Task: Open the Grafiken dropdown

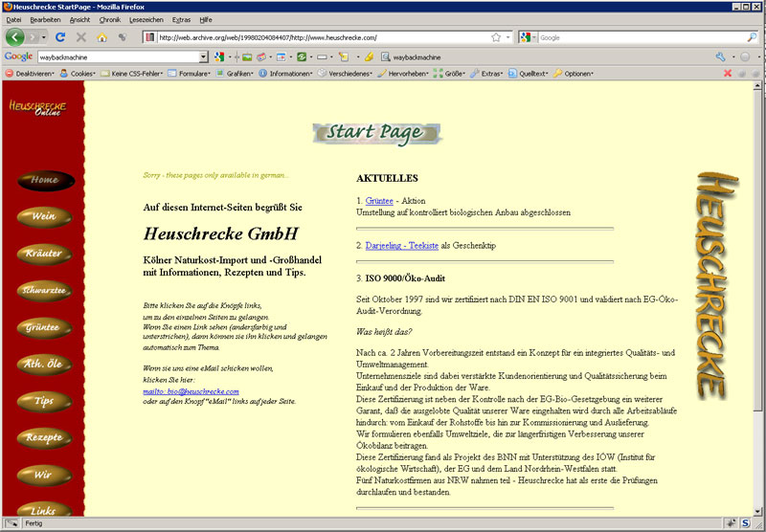Action: 235,74
